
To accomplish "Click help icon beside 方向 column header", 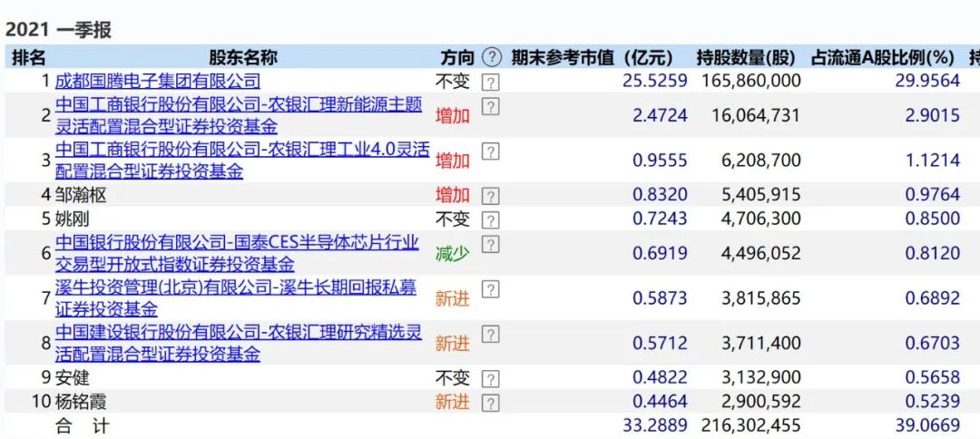I will pyautogui.click(x=493, y=57).
